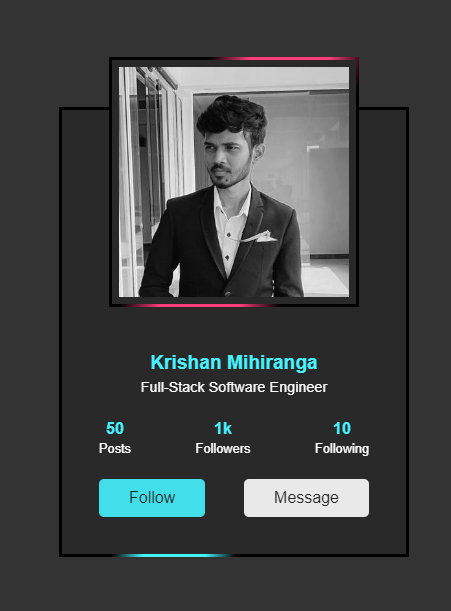451x611 pixels.
Task: Click the pink glowing line beneath the photo
Action: point(199,306)
